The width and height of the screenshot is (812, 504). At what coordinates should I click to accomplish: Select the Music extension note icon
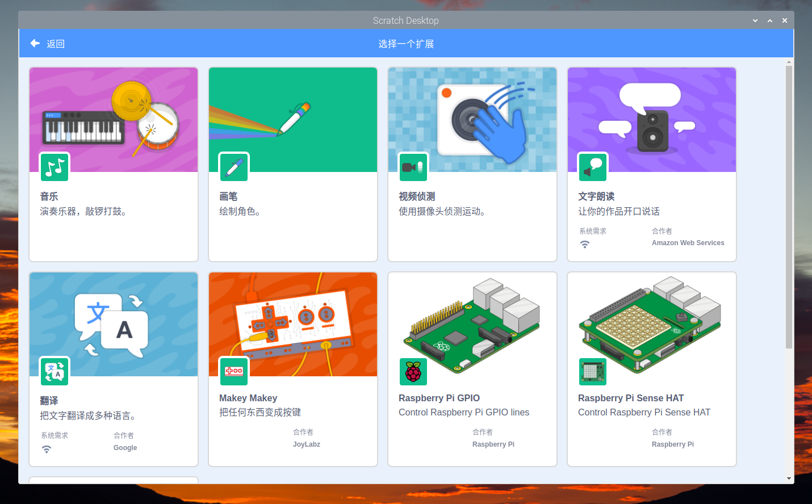point(55,167)
